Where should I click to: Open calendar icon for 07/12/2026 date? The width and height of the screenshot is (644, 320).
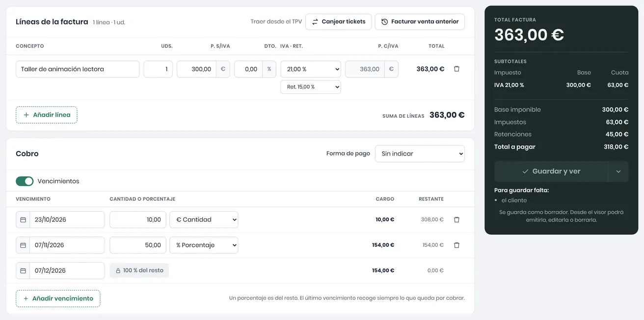click(23, 270)
